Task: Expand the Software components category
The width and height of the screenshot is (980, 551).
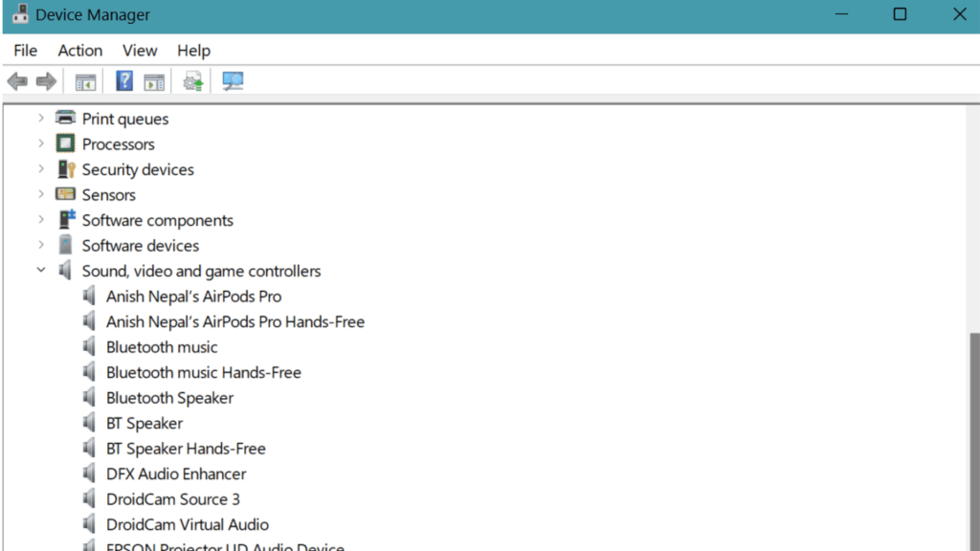Action: pyautogui.click(x=41, y=219)
